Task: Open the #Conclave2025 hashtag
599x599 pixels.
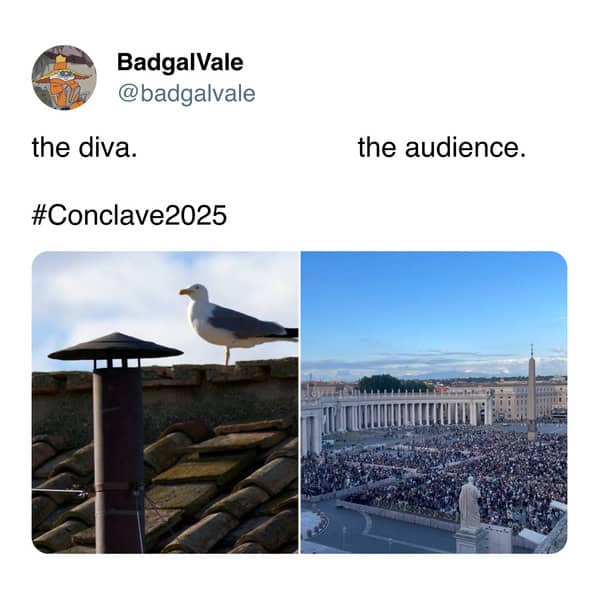Action: coord(129,215)
